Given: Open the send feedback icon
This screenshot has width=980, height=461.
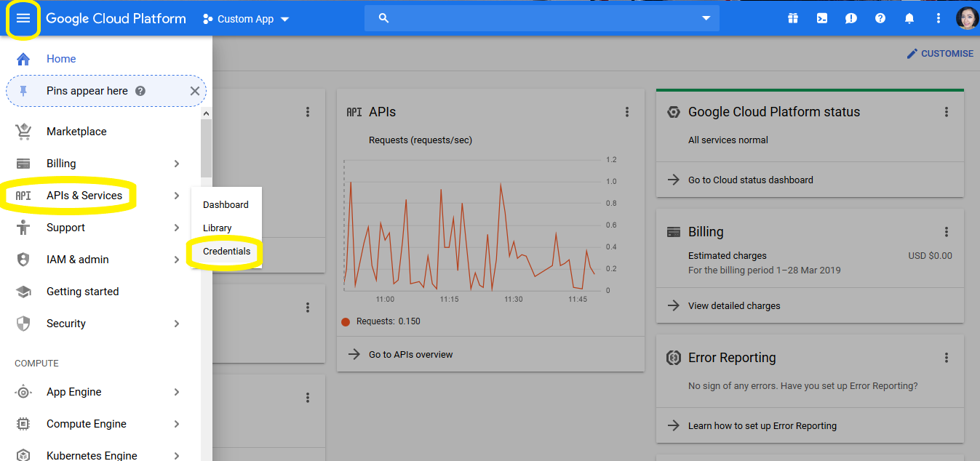Looking at the screenshot, I should (x=850, y=18).
